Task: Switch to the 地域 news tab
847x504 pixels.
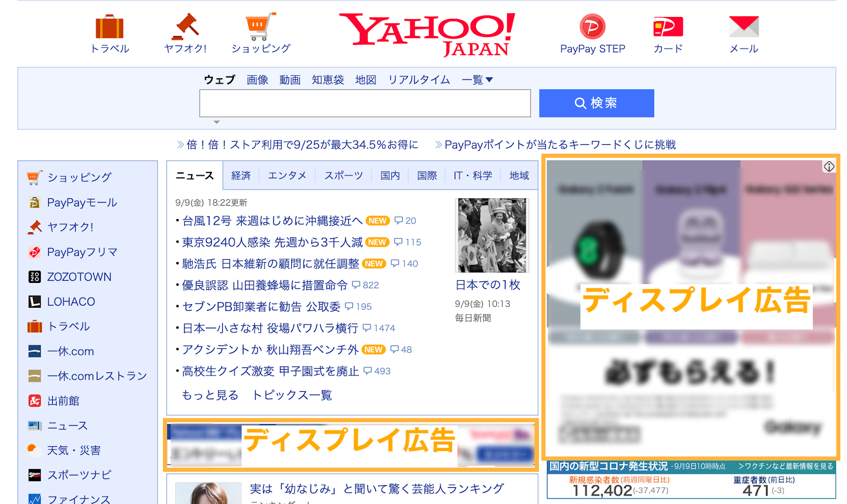Action: (519, 176)
